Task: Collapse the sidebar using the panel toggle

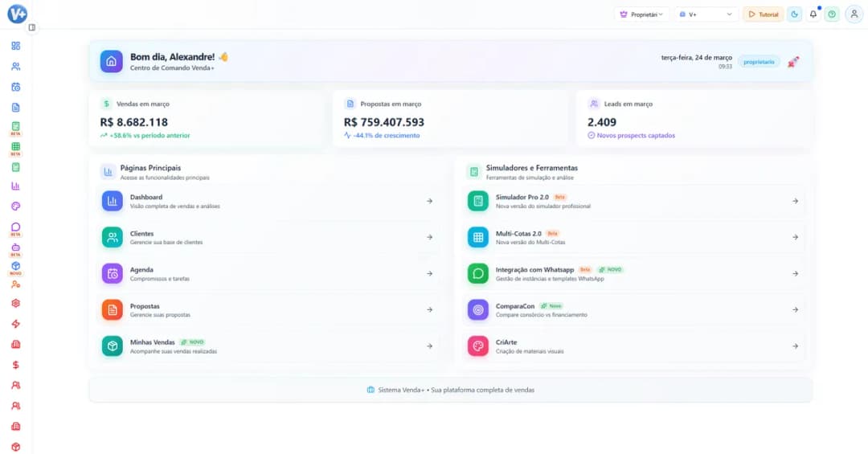Action: [31, 27]
